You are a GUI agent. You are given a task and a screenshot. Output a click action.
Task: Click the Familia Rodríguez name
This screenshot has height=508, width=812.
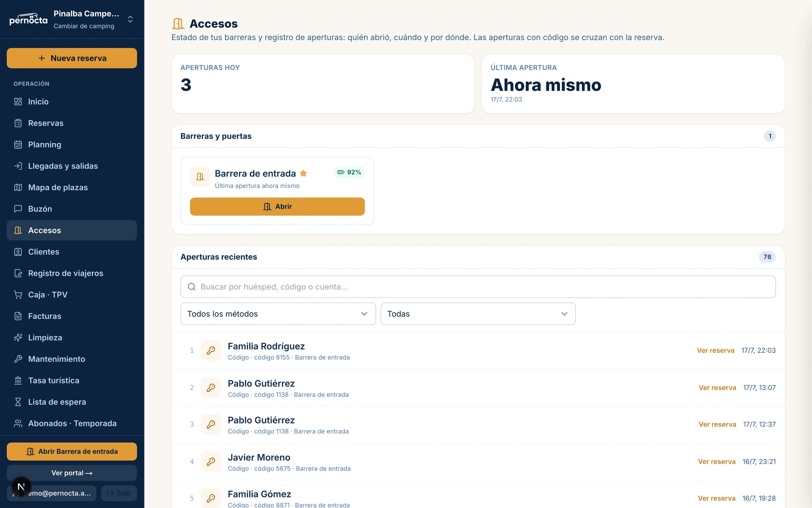[266, 346]
